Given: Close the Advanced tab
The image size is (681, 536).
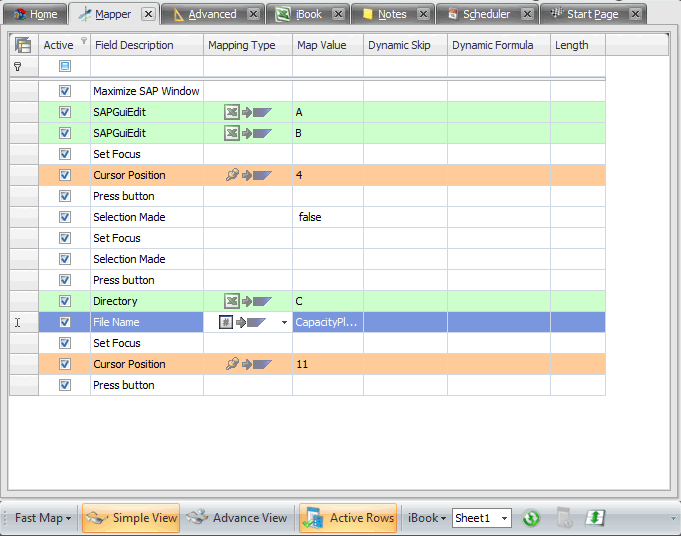Looking at the screenshot, I should [x=253, y=14].
